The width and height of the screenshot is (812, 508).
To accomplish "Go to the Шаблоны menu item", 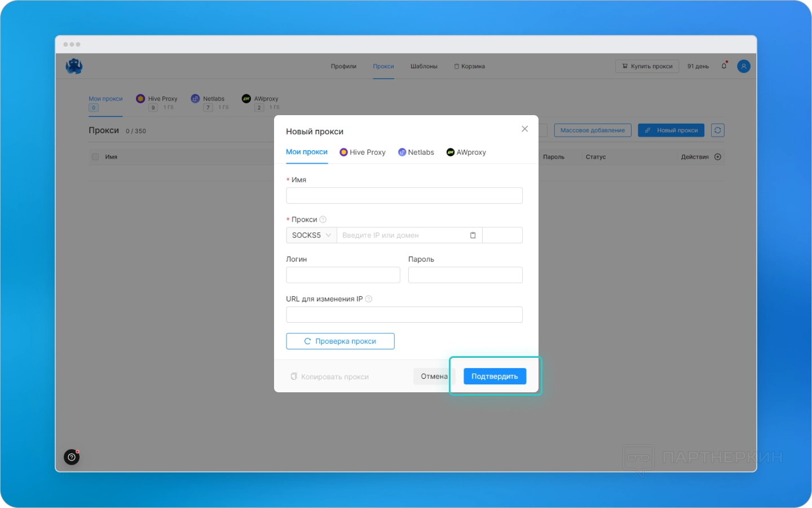I will [x=423, y=67].
